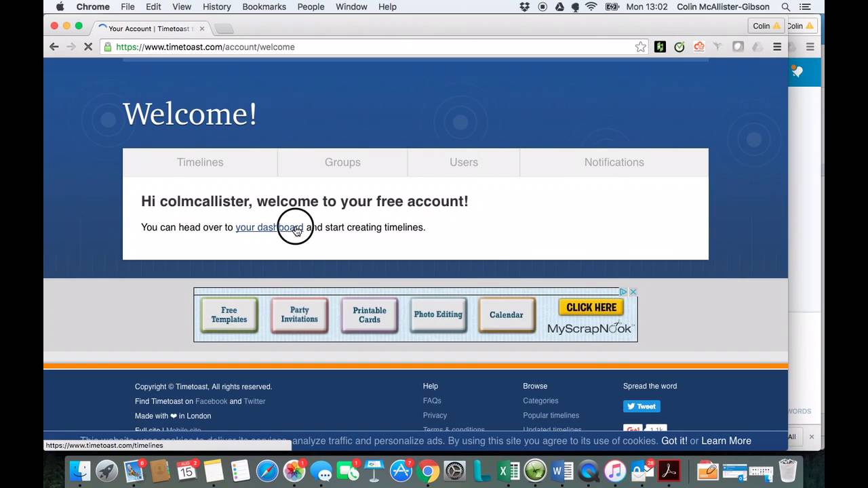The image size is (868, 488).
Task: Click the yellow CLICK HERE ad button
Action: point(591,308)
